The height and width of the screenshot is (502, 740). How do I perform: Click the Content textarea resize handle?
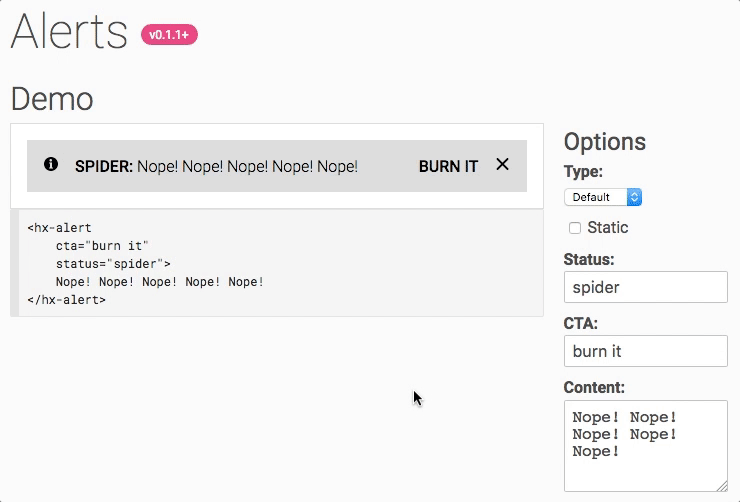[x=721, y=485]
